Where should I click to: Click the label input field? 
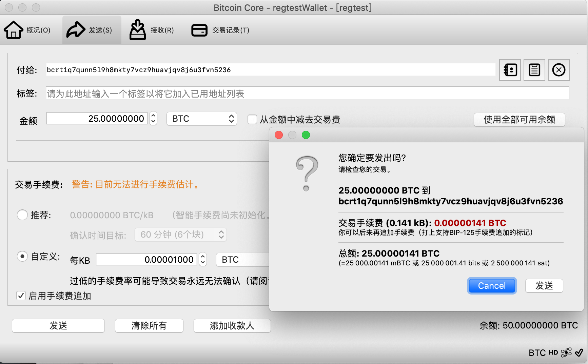(307, 94)
